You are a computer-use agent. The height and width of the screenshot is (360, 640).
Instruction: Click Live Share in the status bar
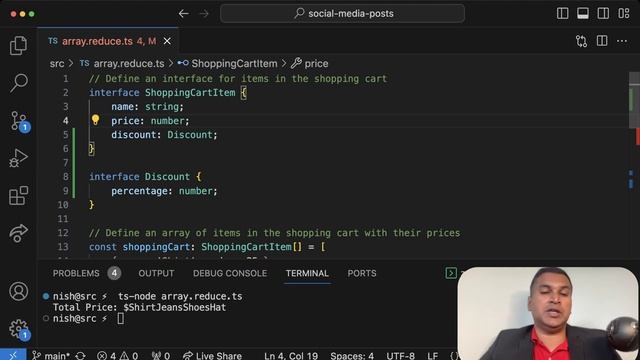click(212, 356)
